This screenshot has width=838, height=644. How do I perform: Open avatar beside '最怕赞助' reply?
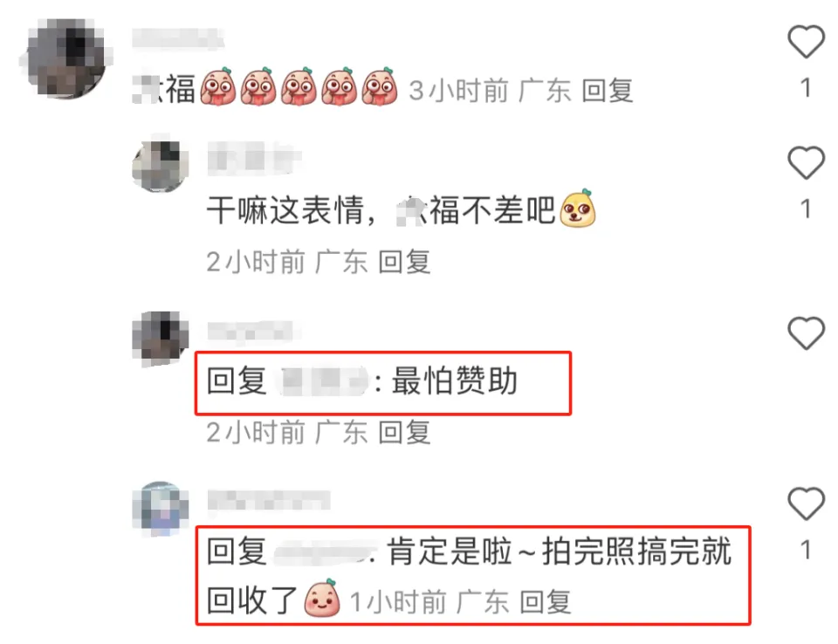[161, 338]
